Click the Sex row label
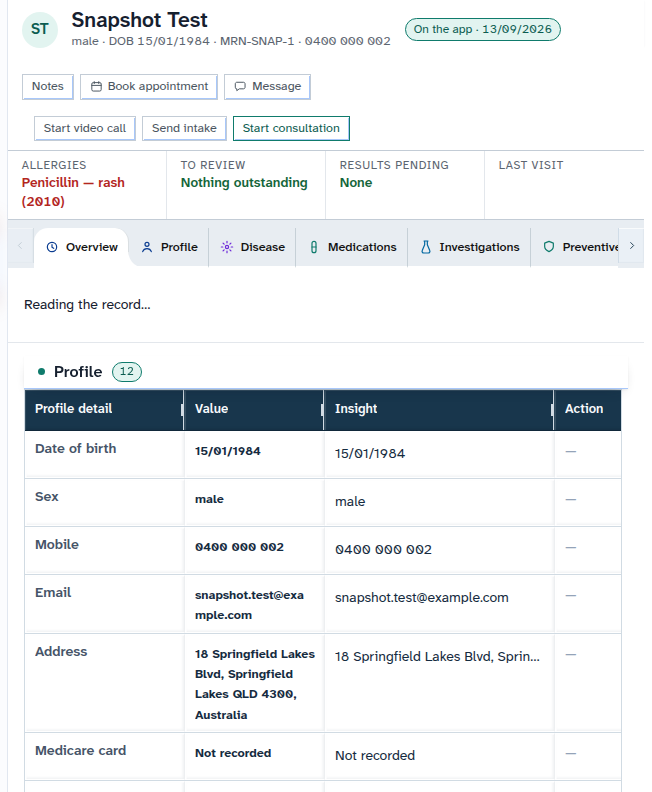The width and height of the screenshot is (652, 792). (47, 497)
